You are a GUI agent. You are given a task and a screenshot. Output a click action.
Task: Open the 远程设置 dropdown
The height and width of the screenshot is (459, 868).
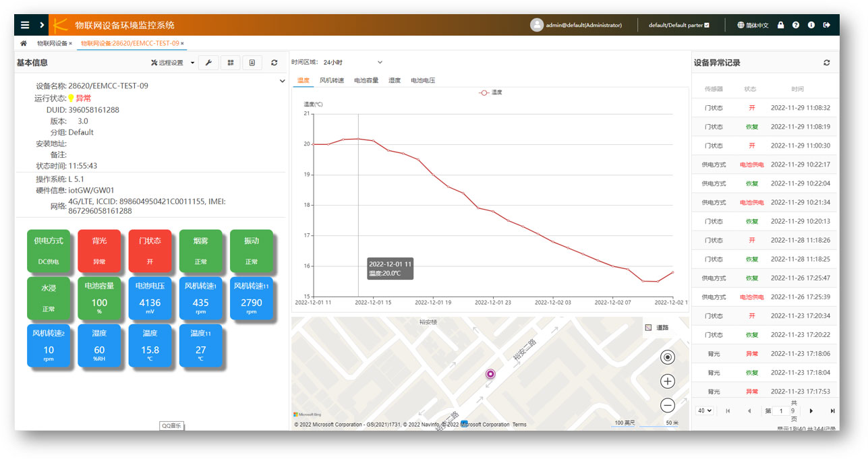173,63
